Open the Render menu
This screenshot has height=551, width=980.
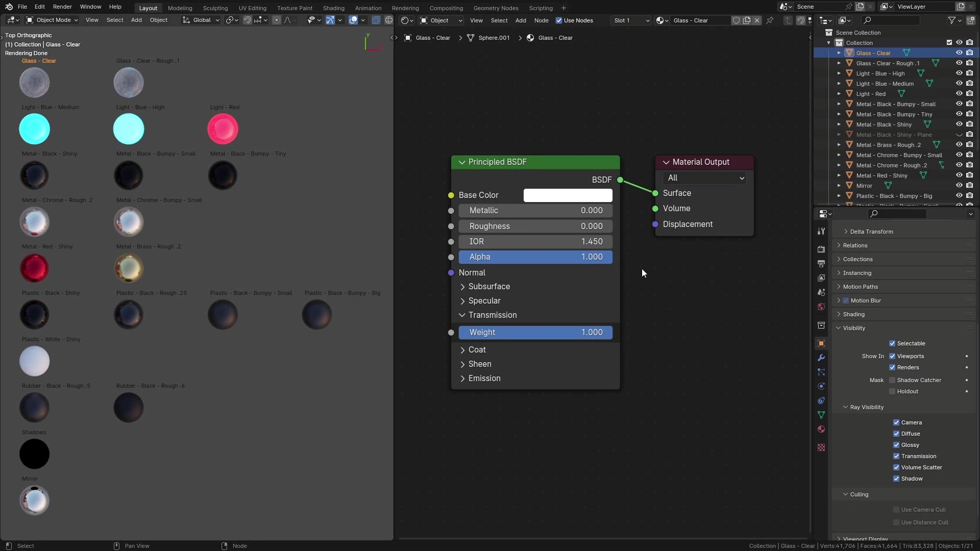point(62,7)
